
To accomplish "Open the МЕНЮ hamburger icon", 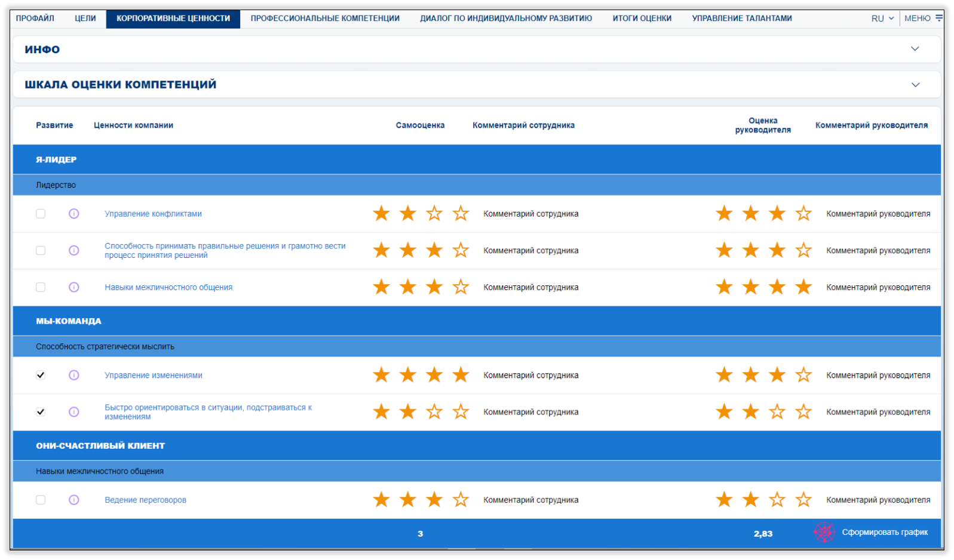I will pos(939,18).
